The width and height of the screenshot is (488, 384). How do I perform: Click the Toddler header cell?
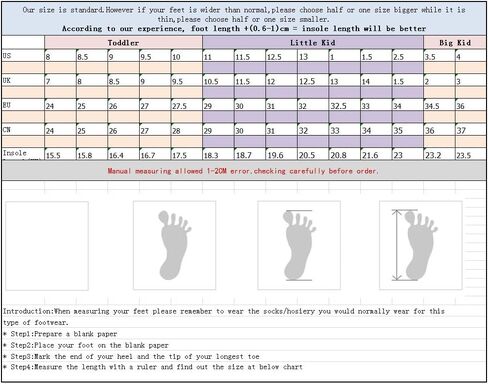pos(123,43)
